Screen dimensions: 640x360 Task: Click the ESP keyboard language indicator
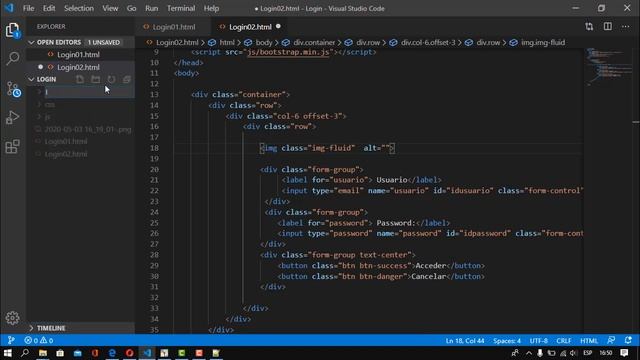[588, 353]
